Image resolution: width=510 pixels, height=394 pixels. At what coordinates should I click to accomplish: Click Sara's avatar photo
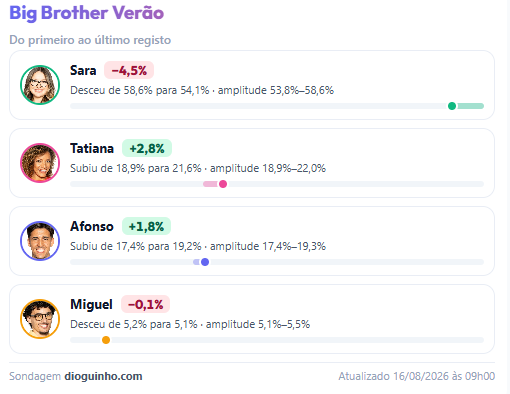(x=40, y=85)
